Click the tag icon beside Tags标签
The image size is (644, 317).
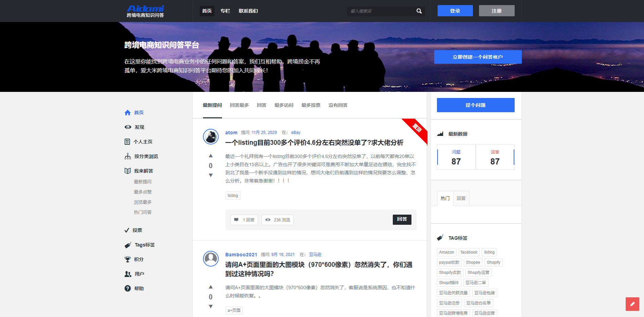pyautogui.click(x=128, y=245)
